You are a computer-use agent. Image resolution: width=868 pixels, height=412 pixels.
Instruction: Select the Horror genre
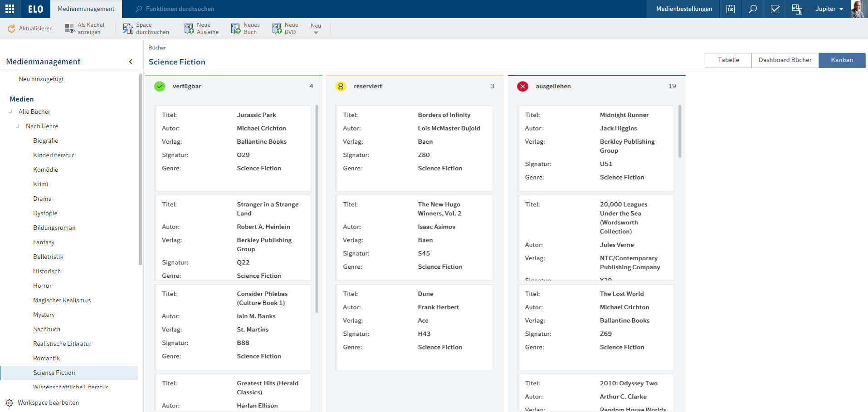[x=42, y=286]
